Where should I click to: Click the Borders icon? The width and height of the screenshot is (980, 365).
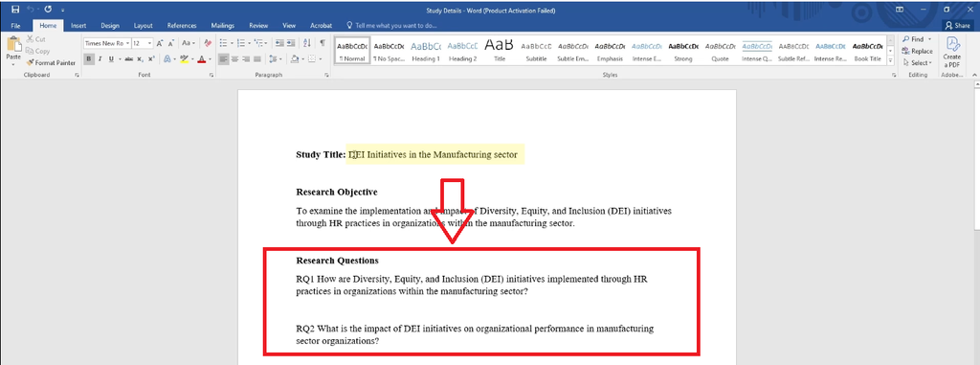(x=311, y=58)
